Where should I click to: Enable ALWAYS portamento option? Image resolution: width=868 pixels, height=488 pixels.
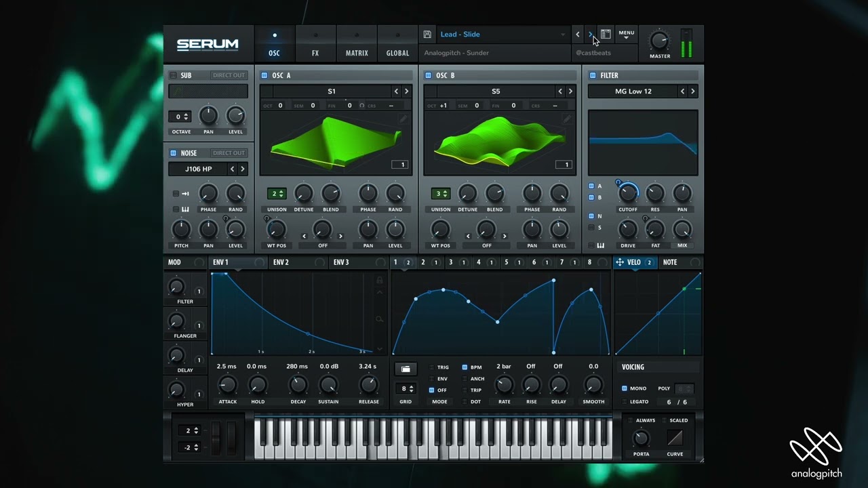(631, 420)
